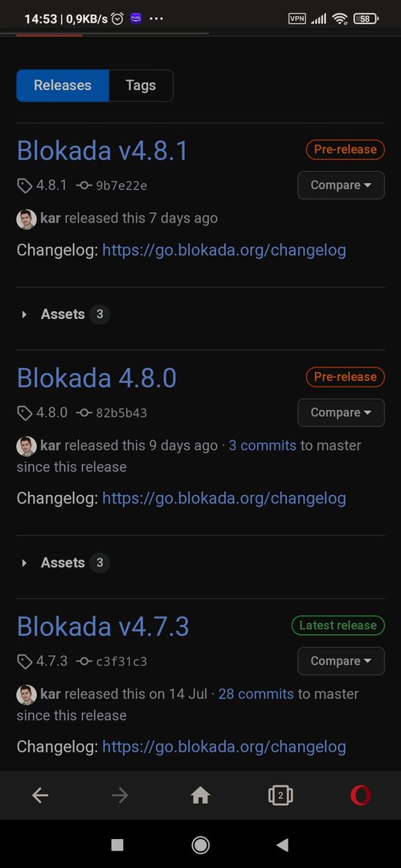This screenshot has width=401, height=868.
Task: Expand Assets under Blokada v4.8.1
Action: (x=63, y=314)
